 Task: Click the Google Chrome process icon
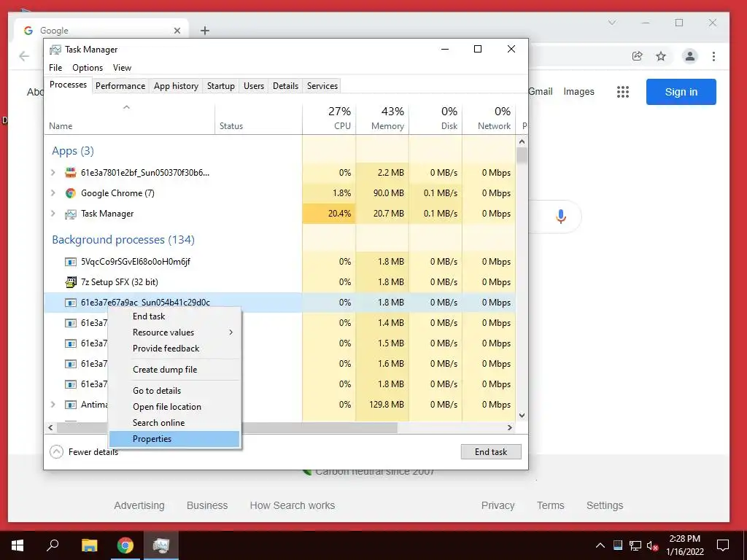pos(71,192)
